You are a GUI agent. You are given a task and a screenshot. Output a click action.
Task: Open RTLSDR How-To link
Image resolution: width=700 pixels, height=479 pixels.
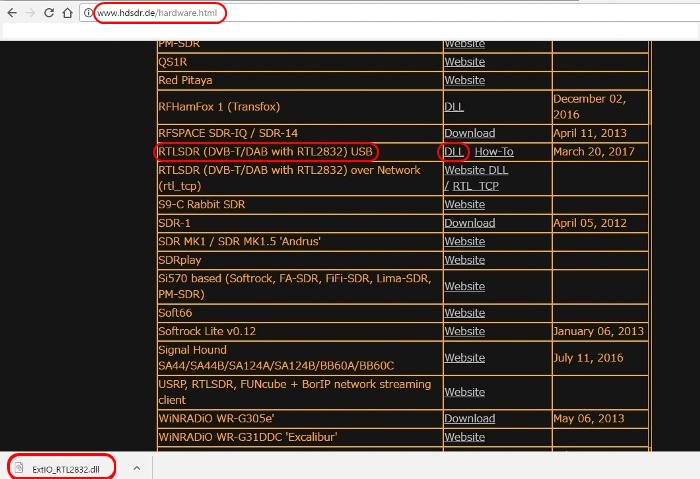(x=494, y=152)
